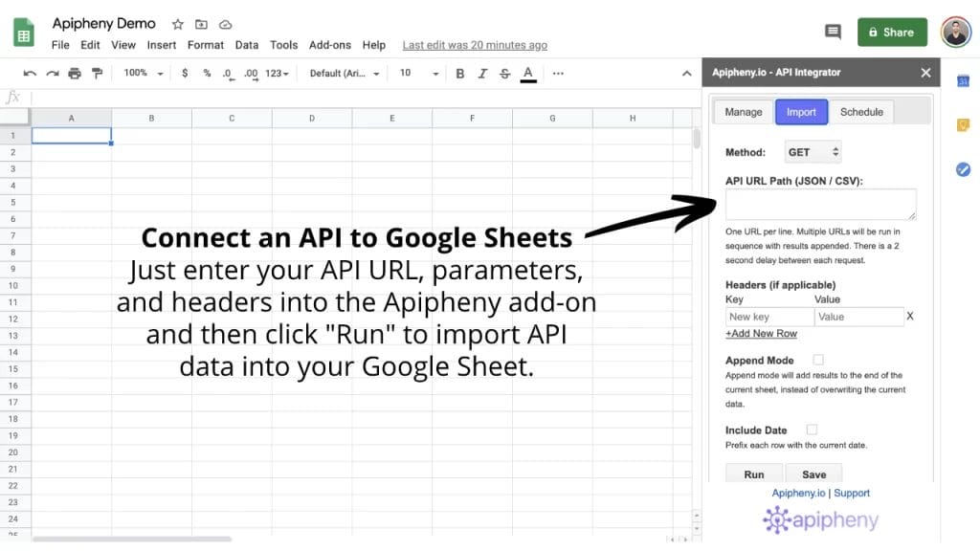Viewport: 980px width, 551px height.
Task: Open the font size dropdown
Action: (419, 73)
